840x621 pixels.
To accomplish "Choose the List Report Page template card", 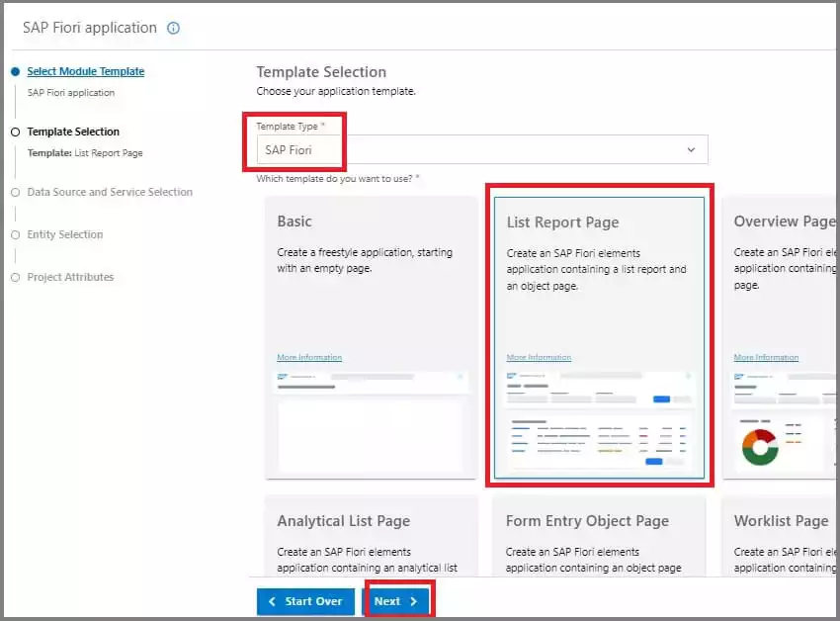I will (599, 337).
